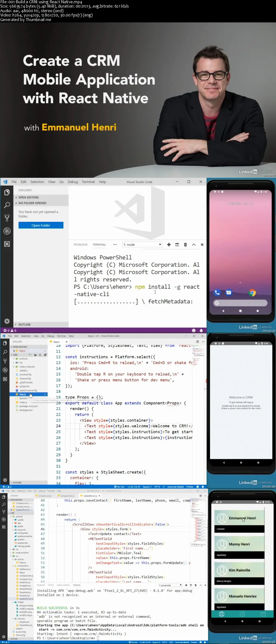Send feedback via the smiley in the purple status bar

point(194,330)
